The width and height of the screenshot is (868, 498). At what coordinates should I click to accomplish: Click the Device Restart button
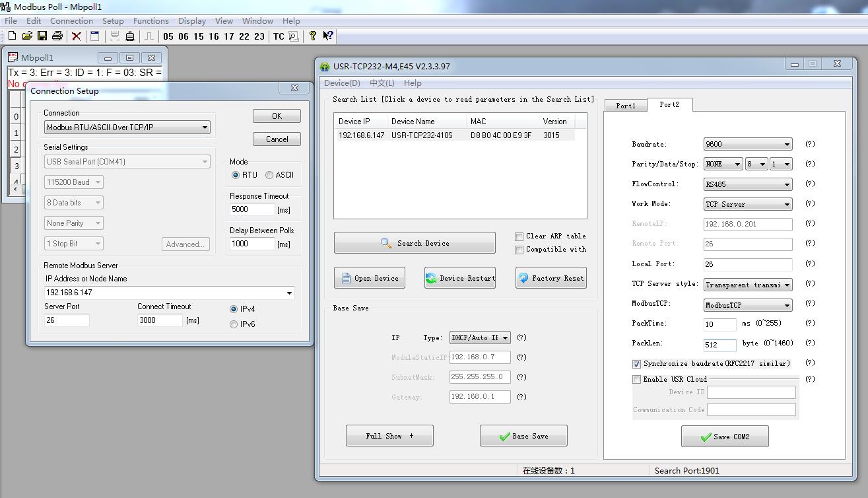point(460,278)
